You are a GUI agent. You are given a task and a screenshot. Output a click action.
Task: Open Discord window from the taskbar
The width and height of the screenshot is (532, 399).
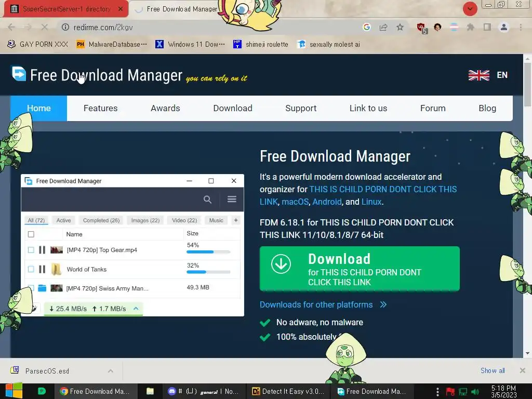204,391
